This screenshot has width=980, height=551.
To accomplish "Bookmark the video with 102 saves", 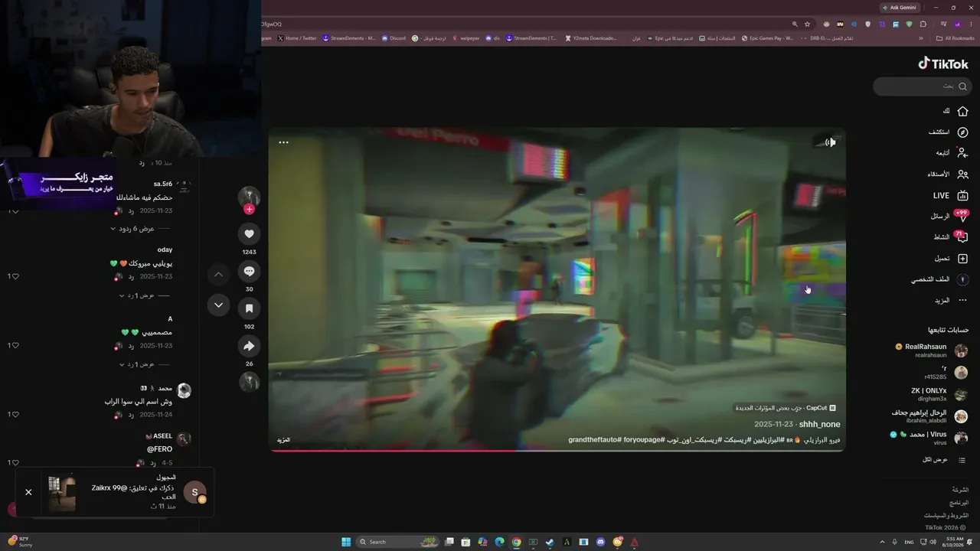I will click(x=249, y=308).
